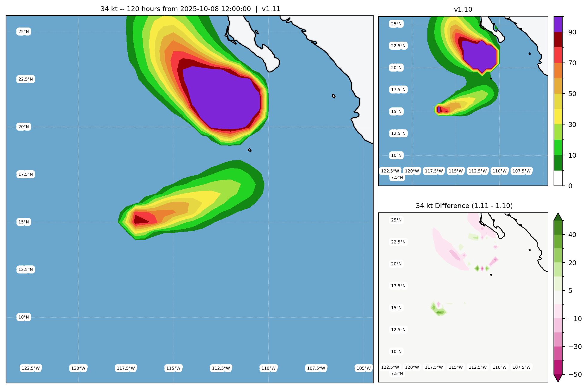Click the main plot title with v1.11
588x389 pixels.
tap(190, 9)
